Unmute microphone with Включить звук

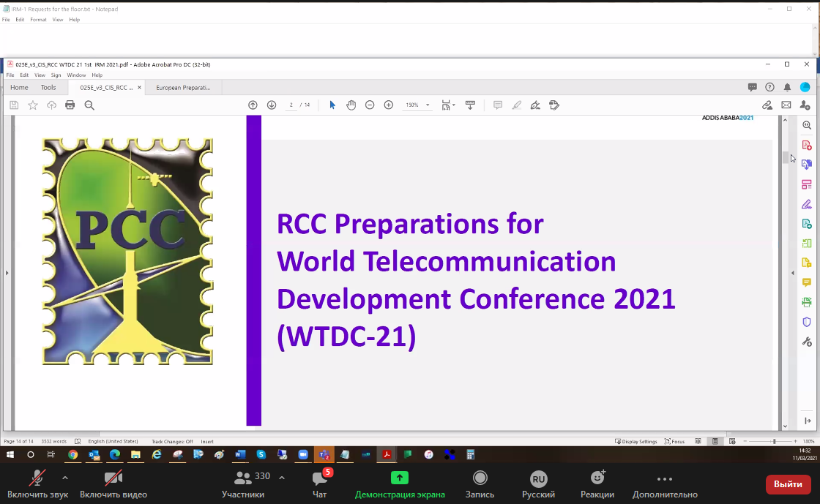37,484
